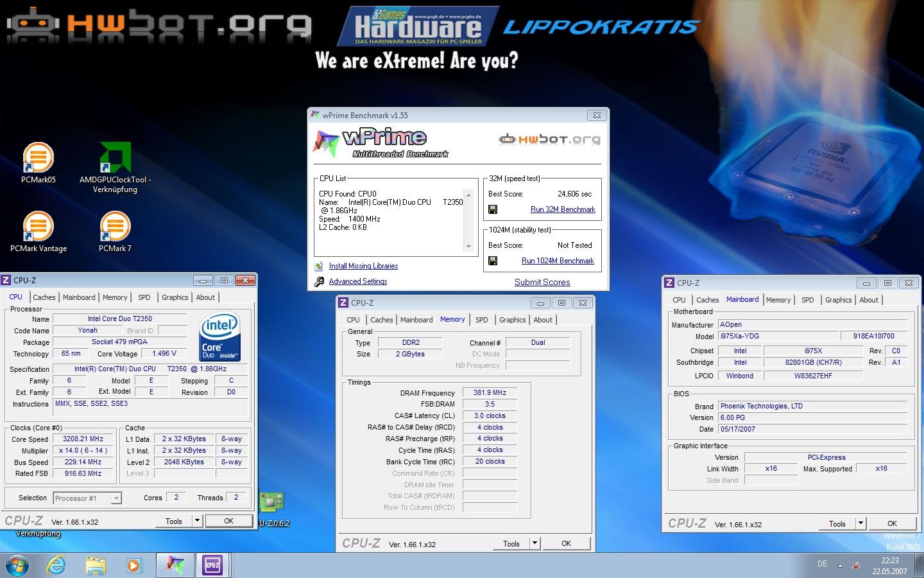Open the PCMark 7 desktop shortcut
Screen dimensions: 924x578
point(116,232)
